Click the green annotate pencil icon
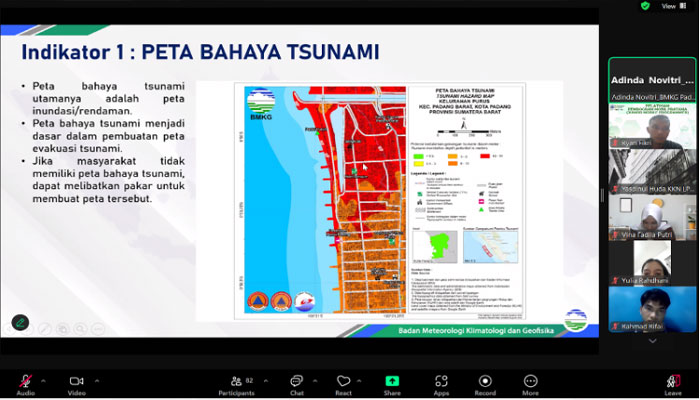The width and height of the screenshot is (700, 400). 19,322
